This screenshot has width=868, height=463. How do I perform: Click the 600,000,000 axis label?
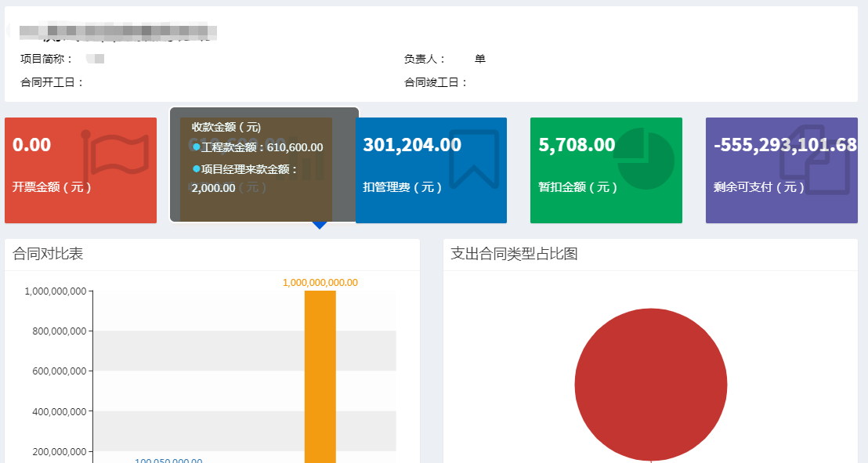60,371
